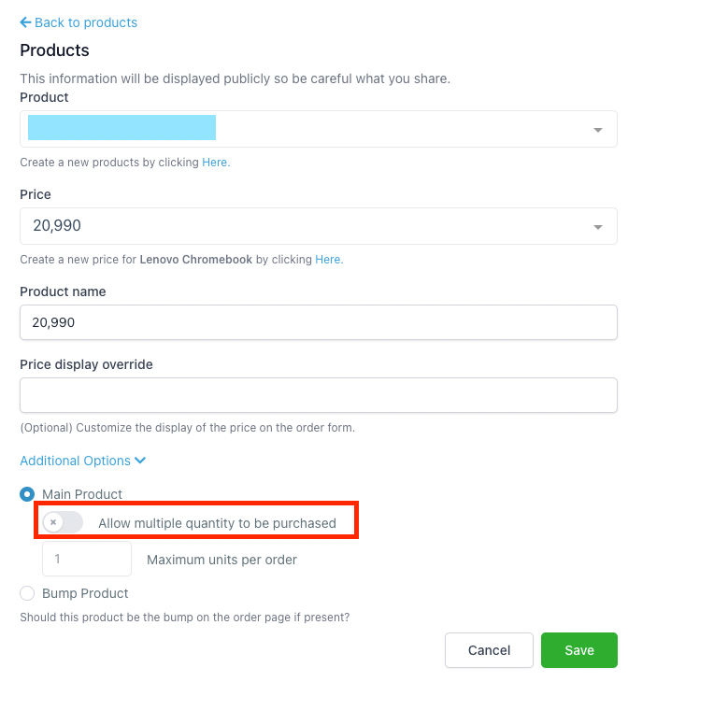Click the chevron beside Additional Options
Screen dimensions: 728x710
click(140, 461)
